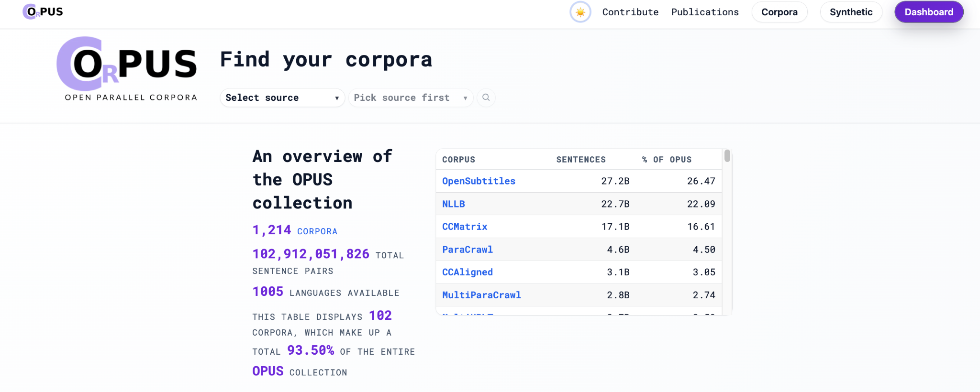Open the CCAligned corpus link
The width and height of the screenshot is (980, 392).
(467, 272)
